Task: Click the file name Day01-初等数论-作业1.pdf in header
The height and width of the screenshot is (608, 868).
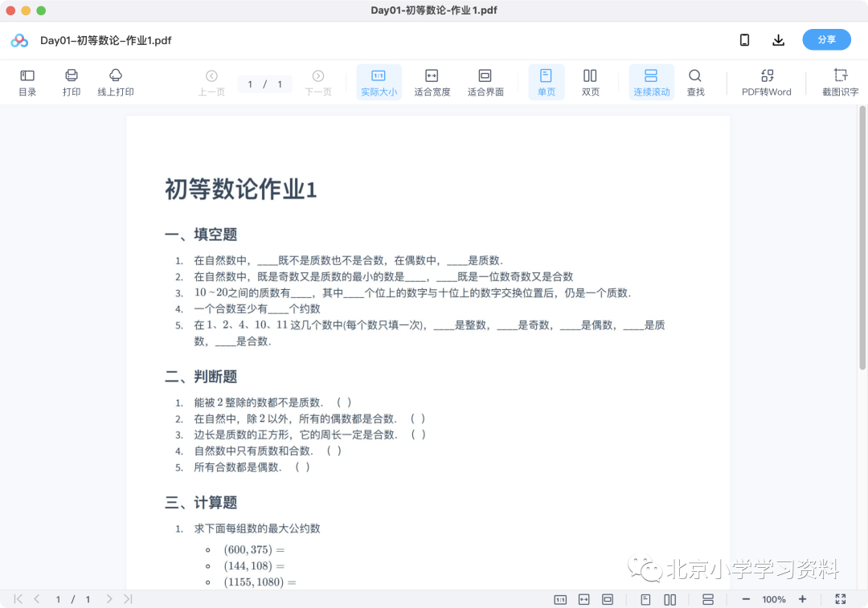Action: coord(106,40)
